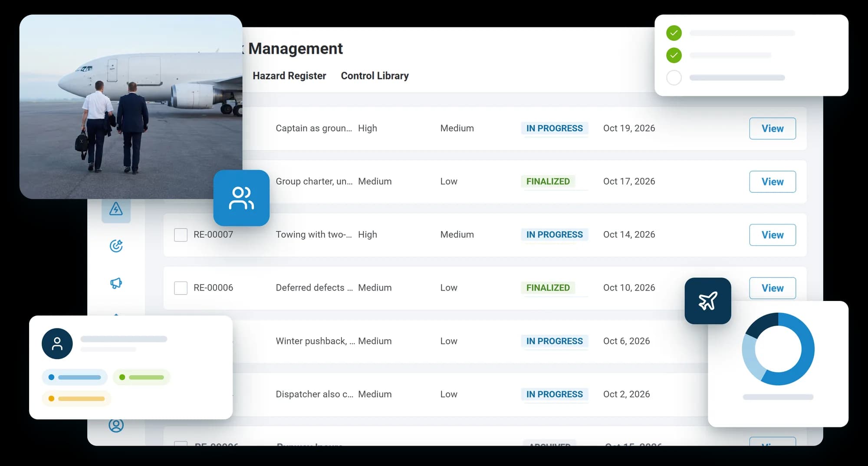View the Deferred defects entry
Image resolution: width=868 pixels, height=466 pixels.
(773, 288)
